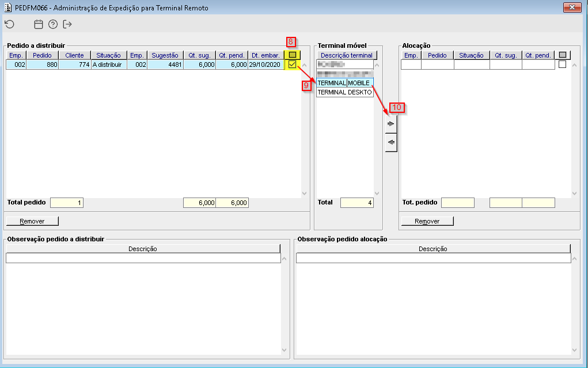Click the Total pedido field showing 1
This screenshot has height=368, width=588.
[67, 203]
